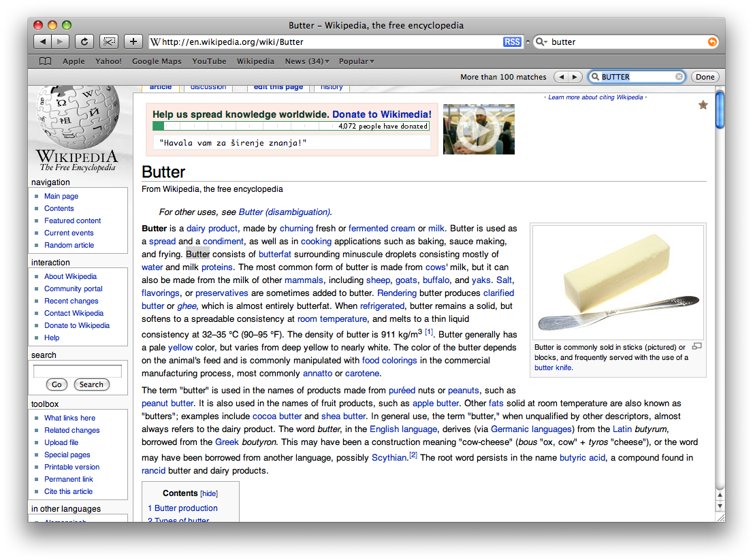
Task: Close the find bar with Done
Action: coord(705,77)
